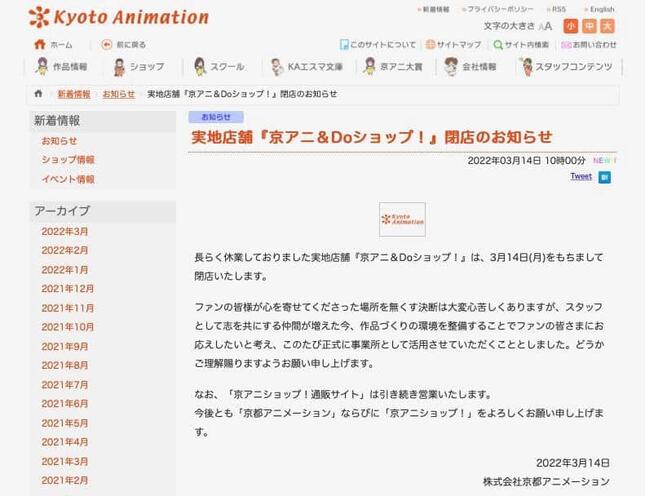This screenshot has height=496, width=645.
Task: Open 作品情報 navigation menu
Action: coord(62,67)
